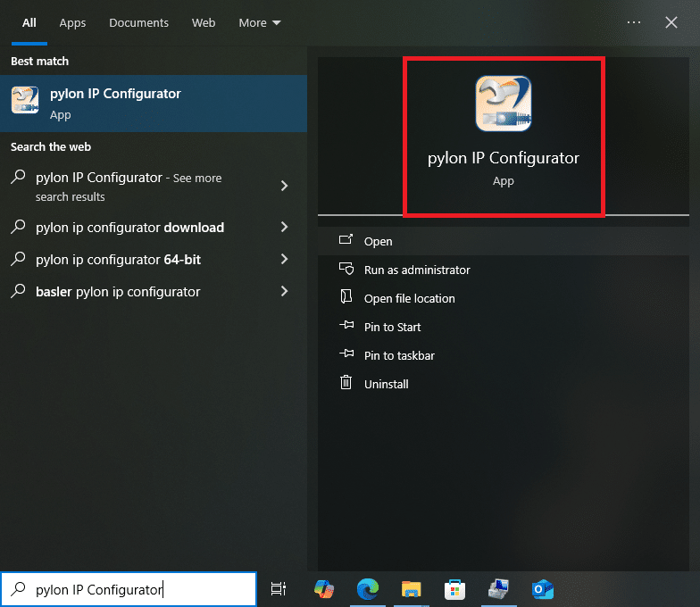Image resolution: width=700 pixels, height=607 pixels.
Task: Expand arrow for 'basler pylon ip configurator'
Action: click(284, 291)
